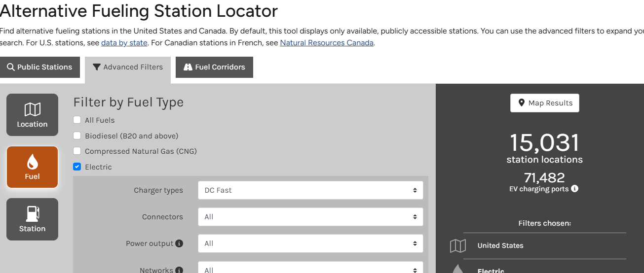Viewport: 644px width, 273px height.
Task: Uncheck the Electric fuel checkbox
Action: point(77,167)
